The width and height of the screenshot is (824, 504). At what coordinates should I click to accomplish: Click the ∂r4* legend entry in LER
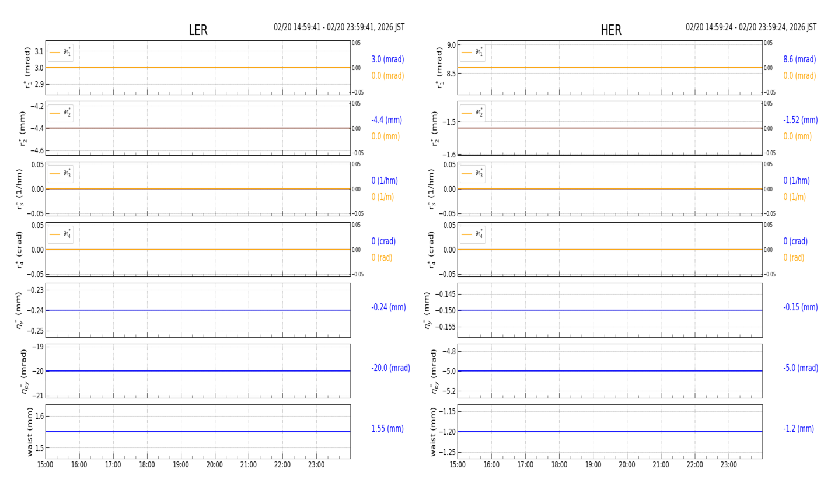pyautogui.click(x=61, y=235)
